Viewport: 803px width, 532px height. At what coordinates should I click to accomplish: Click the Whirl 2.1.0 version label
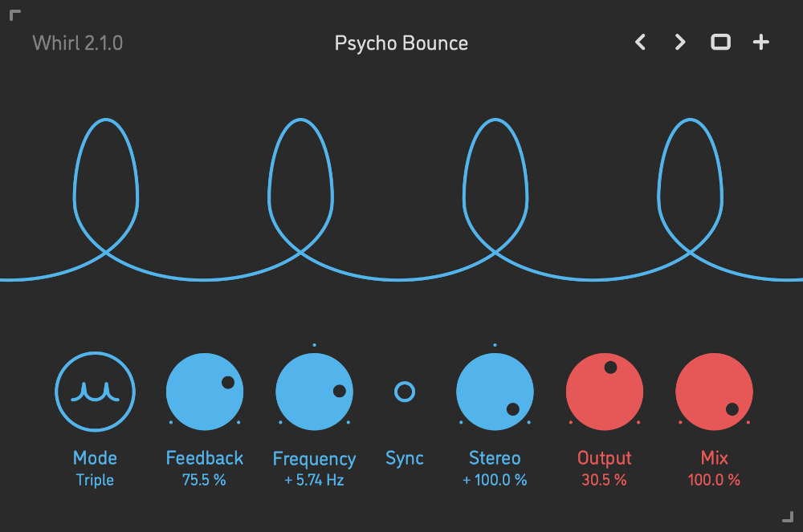tap(78, 43)
